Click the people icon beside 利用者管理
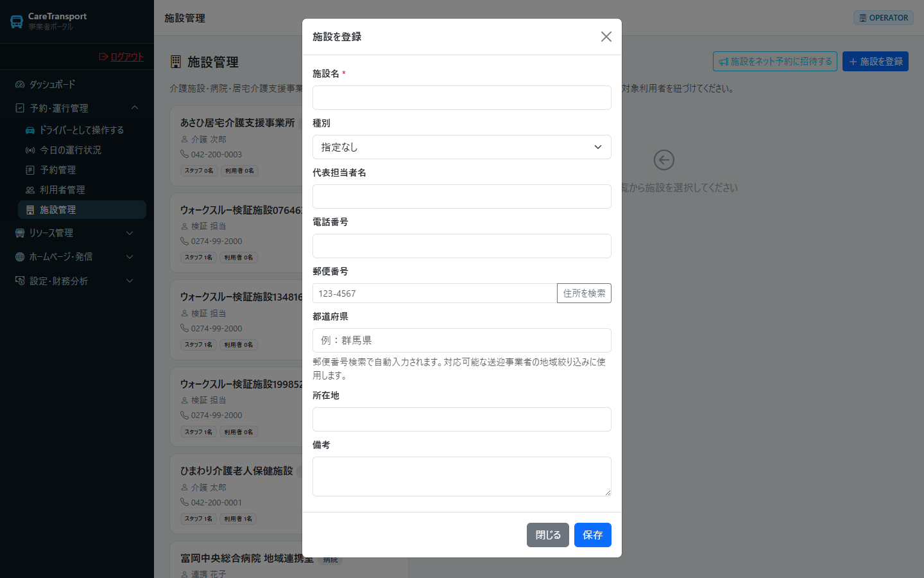 (x=30, y=189)
